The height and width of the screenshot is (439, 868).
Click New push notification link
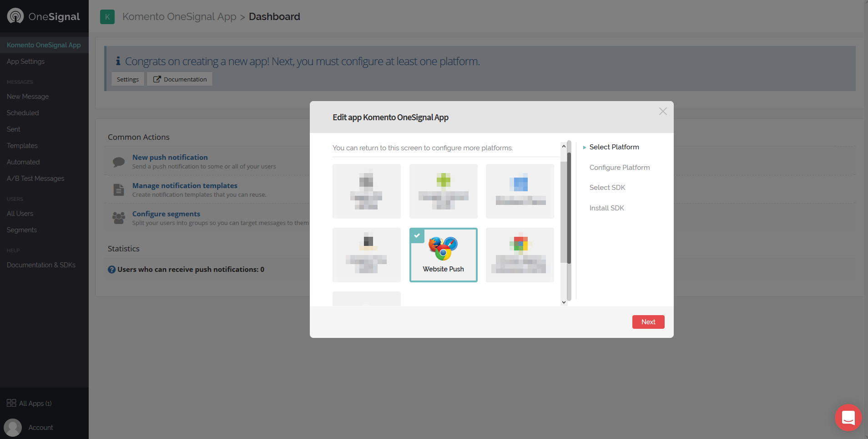click(170, 157)
